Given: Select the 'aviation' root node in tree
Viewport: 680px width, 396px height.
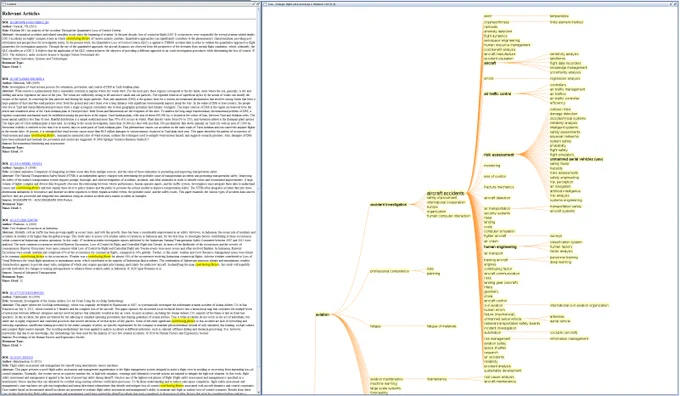Looking at the screenshot, I should 322,314.
